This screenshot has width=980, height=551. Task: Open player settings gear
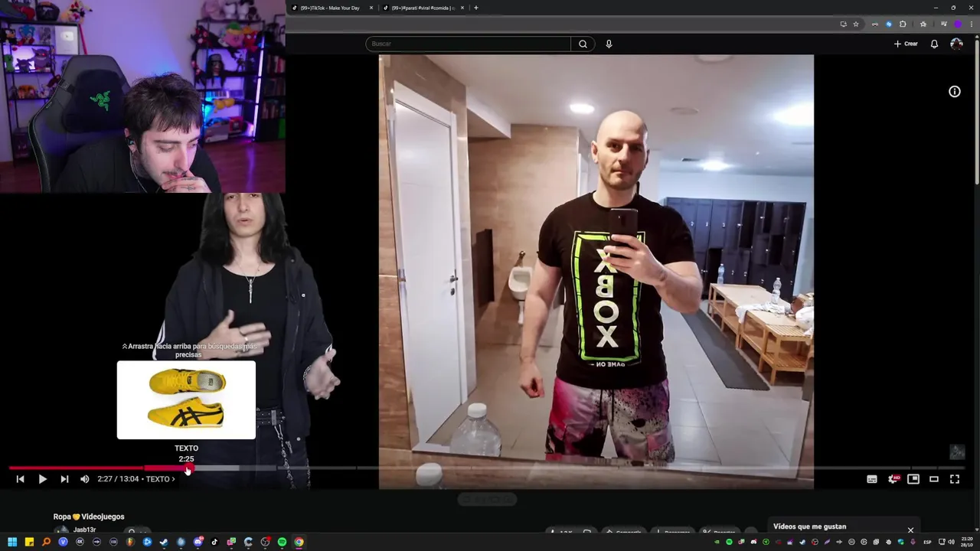pyautogui.click(x=893, y=479)
